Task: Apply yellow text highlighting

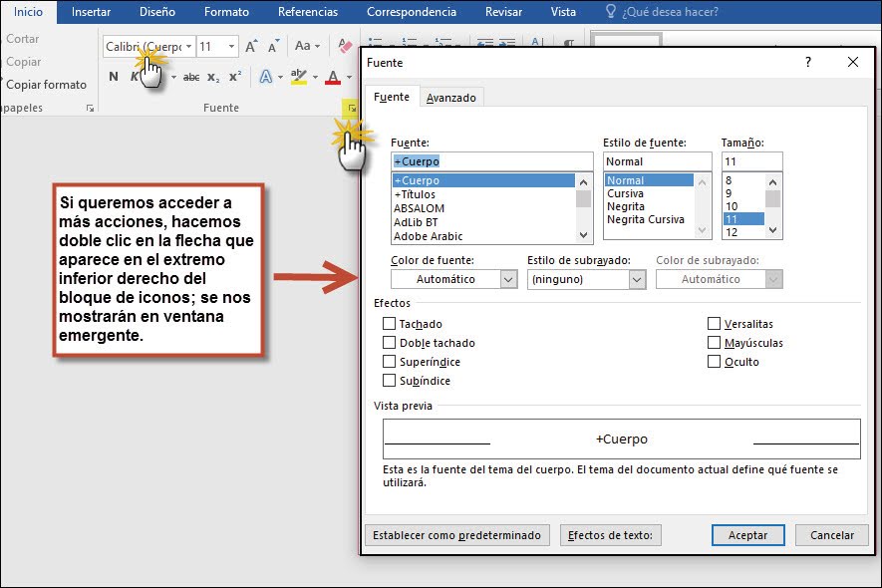Action: pos(300,76)
